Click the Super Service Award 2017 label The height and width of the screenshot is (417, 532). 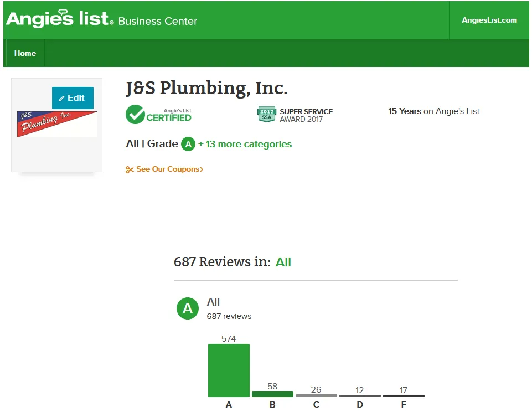click(x=305, y=114)
